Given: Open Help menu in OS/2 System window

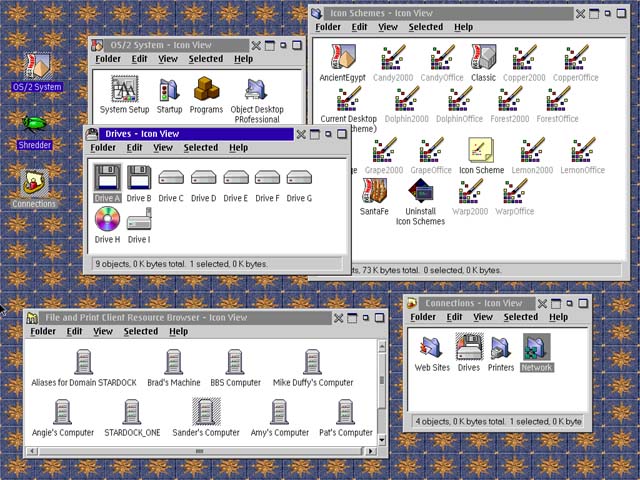Looking at the screenshot, I should 243,59.
